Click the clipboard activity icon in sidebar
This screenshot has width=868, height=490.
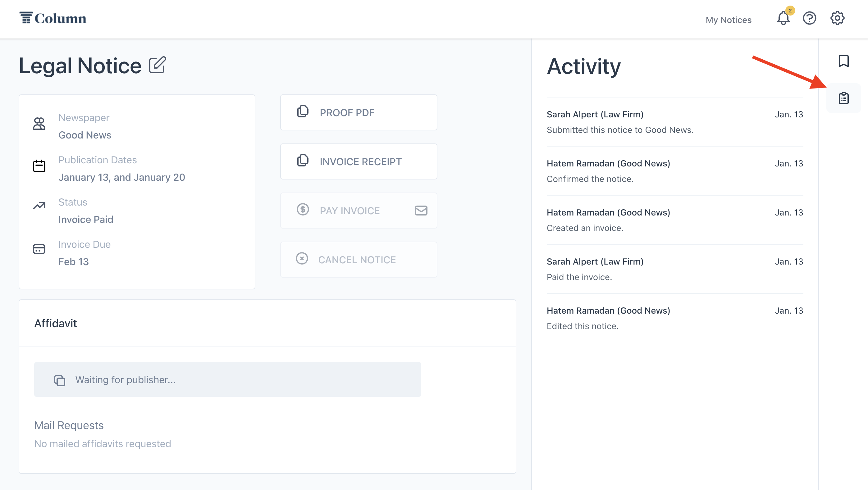(843, 98)
